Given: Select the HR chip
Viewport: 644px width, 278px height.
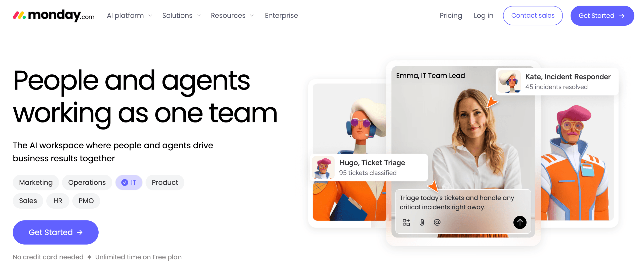Looking at the screenshot, I should tap(58, 201).
